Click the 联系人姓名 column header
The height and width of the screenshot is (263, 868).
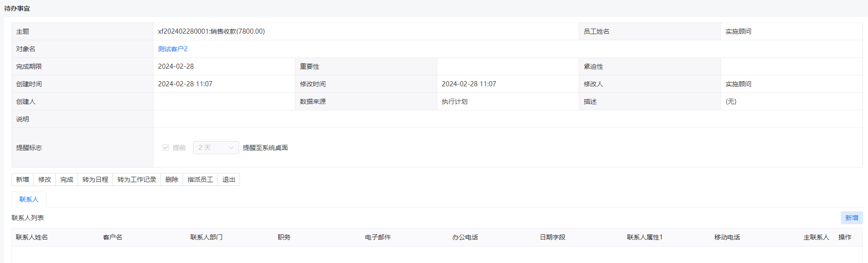click(x=32, y=237)
